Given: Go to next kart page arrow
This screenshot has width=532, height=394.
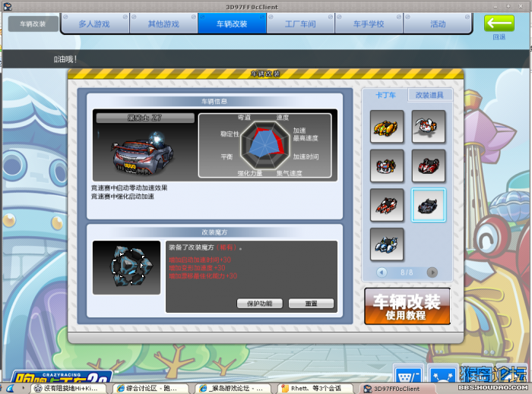Looking at the screenshot, I should click(432, 273).
